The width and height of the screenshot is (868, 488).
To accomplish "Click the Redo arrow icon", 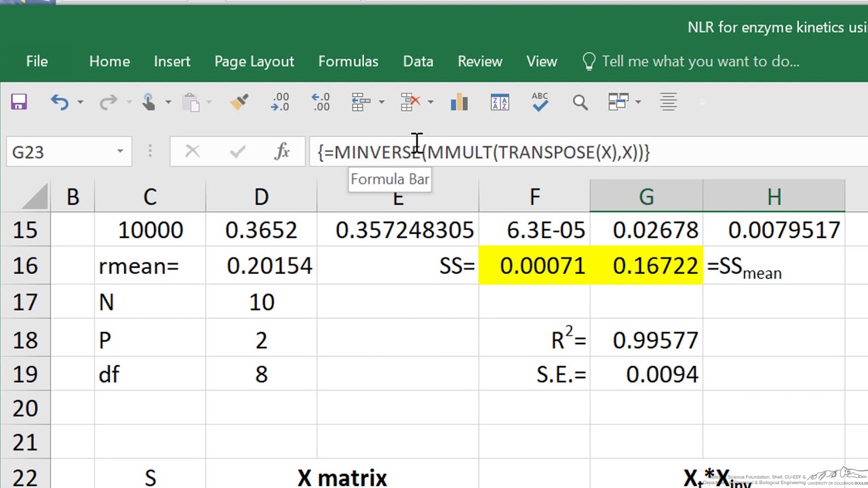I will 108,102.
